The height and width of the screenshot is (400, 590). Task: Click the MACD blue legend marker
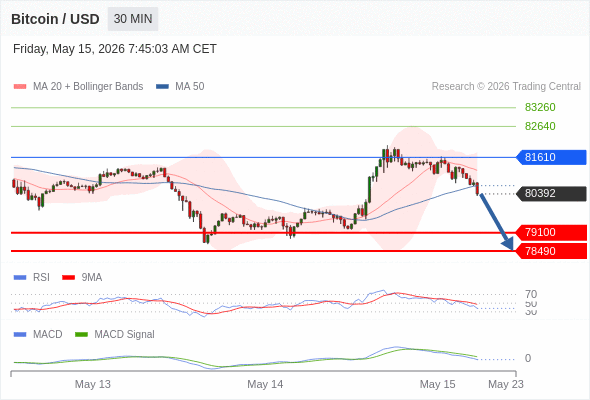[x=20, y=335]
